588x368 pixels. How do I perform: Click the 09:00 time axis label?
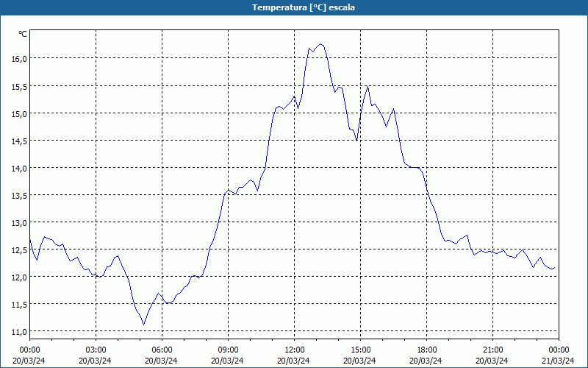228,350
